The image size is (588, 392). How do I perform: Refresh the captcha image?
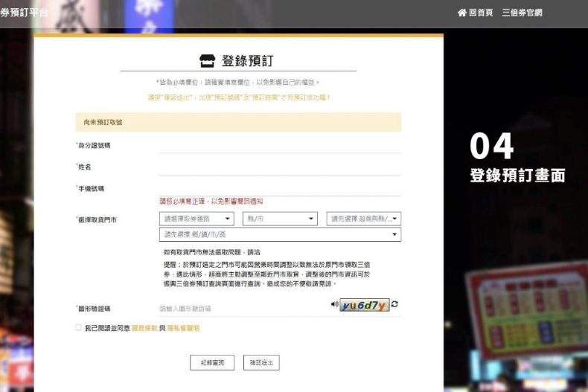[394, 304]
